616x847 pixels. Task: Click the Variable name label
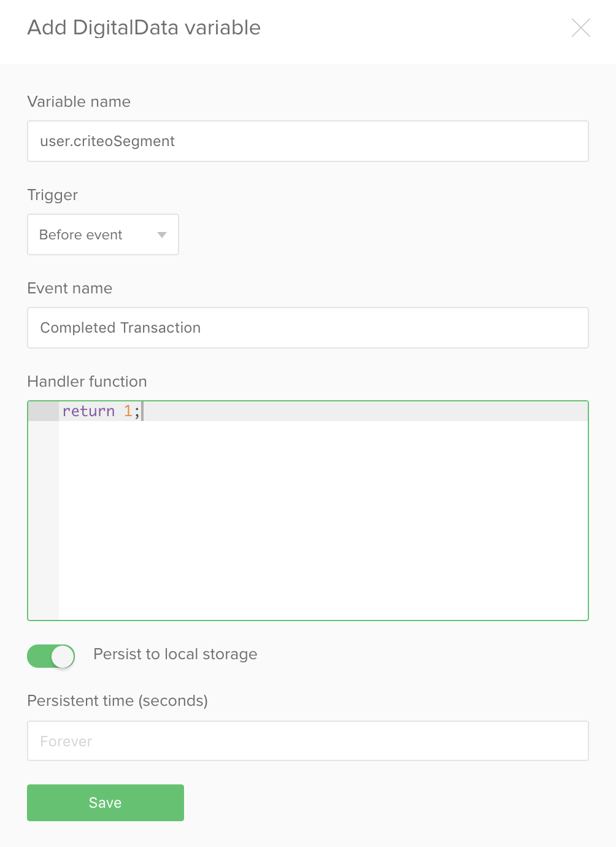pos(79,102)
